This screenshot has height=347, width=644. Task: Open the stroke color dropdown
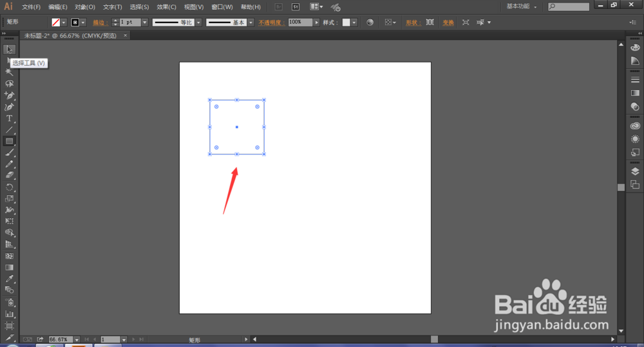tap(83, 23)
